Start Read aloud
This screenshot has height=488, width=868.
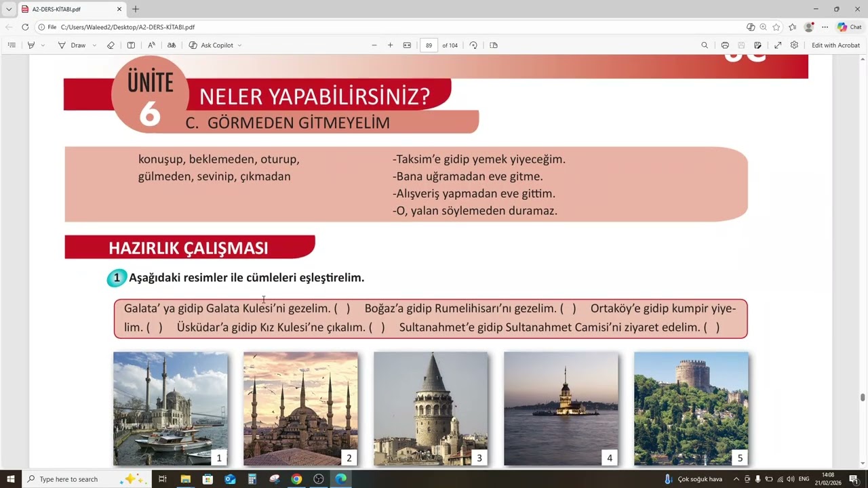point(151,45)
